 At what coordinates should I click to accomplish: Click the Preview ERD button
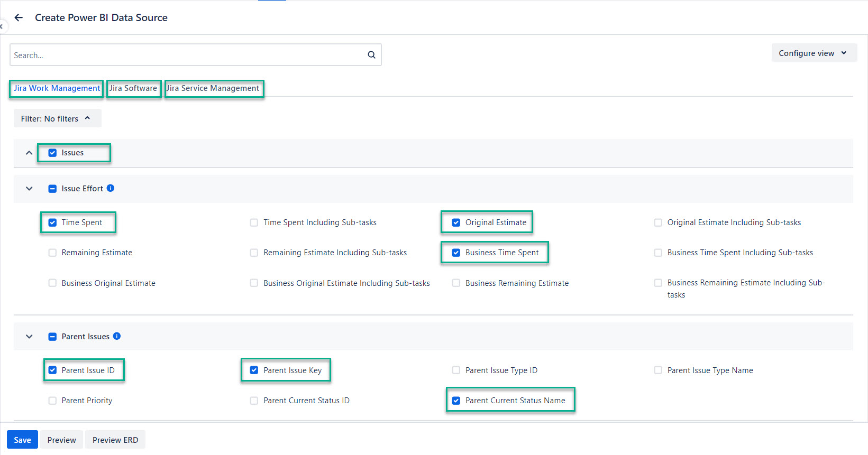coord(115,440)
